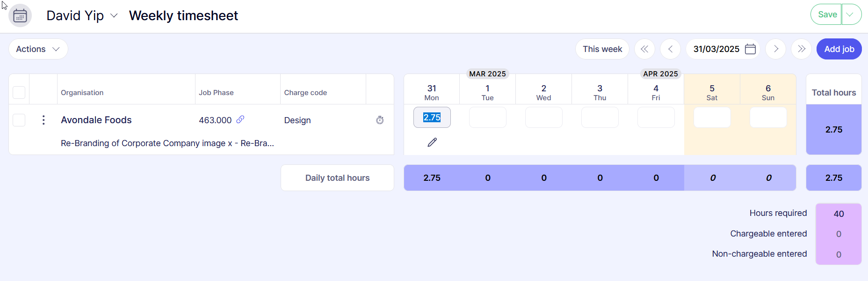Click the Friday hours input field
This screenshot has height=281, width=868.
point(656,118)
